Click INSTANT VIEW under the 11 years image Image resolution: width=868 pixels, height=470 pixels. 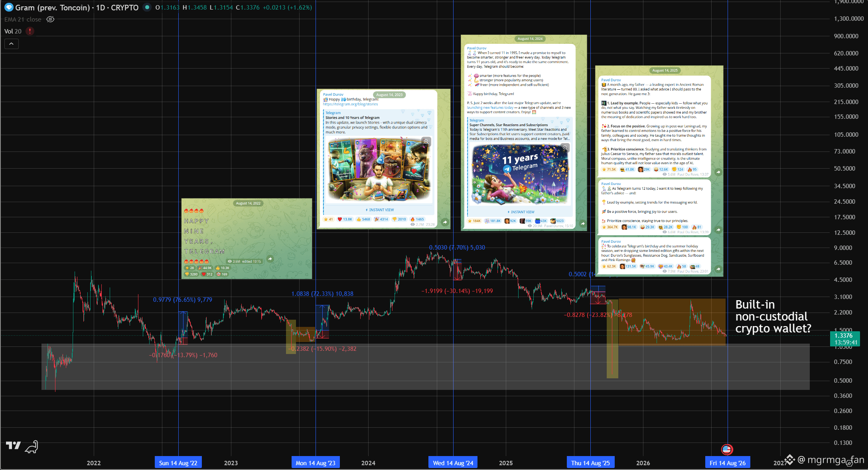pos(521,212)
